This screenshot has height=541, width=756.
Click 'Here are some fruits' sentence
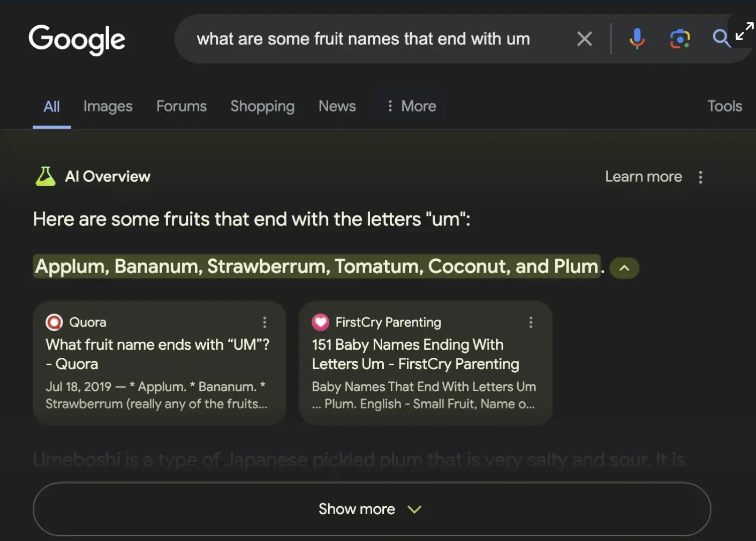click(x=252, y=219)
